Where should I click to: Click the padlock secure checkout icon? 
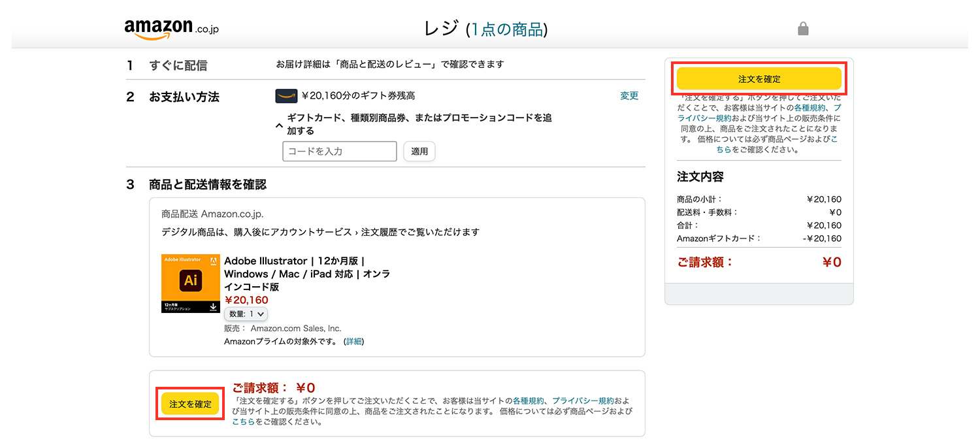(x=803, y=29)
